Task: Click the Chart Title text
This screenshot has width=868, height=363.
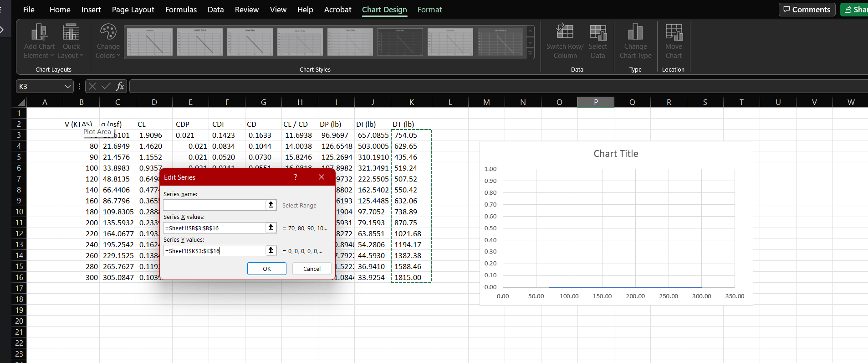Action: pyautogui.click(x=616, y=154)
